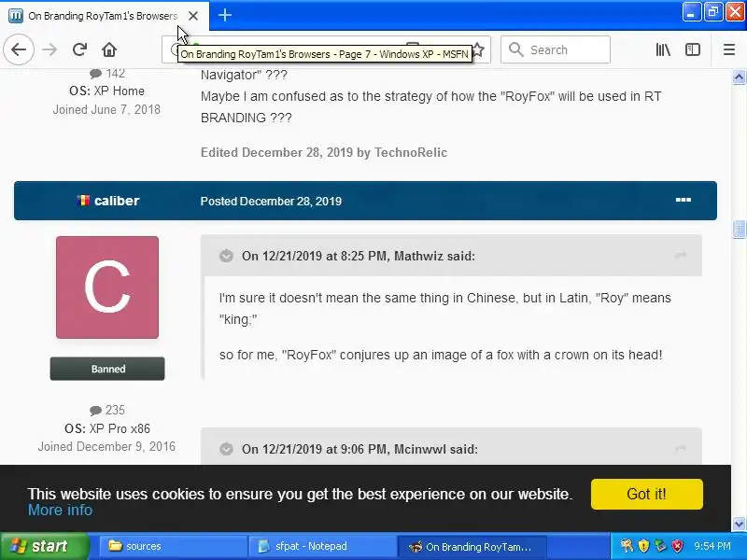Click the yellow shield tray icon
The height and width of the screenshot is (560, 747).
643,546
